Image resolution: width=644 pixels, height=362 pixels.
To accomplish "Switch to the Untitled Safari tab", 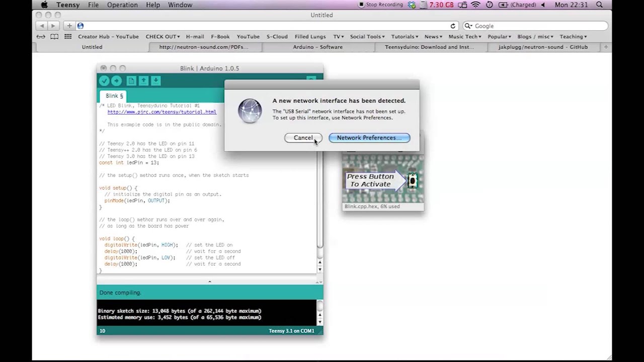I will tap(92, 47).
